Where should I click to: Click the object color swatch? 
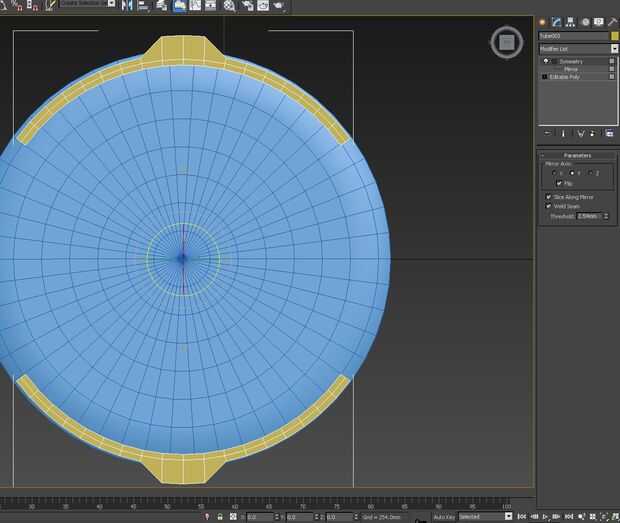click(614, 36)
